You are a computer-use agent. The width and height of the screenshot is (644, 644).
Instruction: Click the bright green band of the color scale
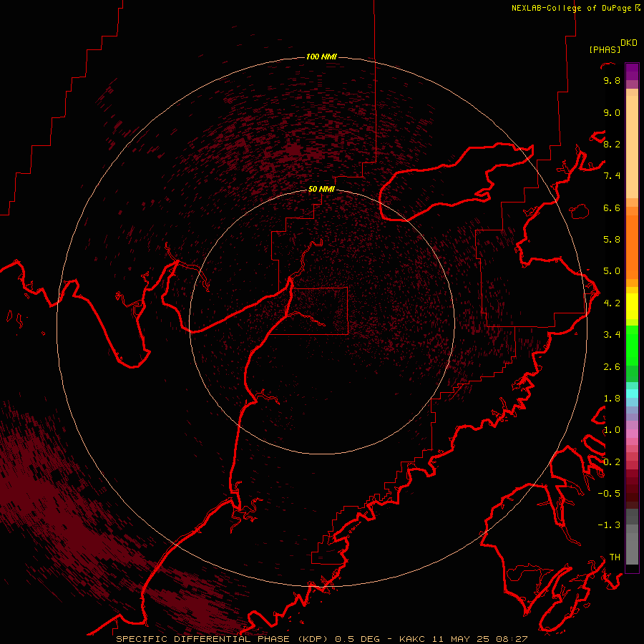point(632,346)
